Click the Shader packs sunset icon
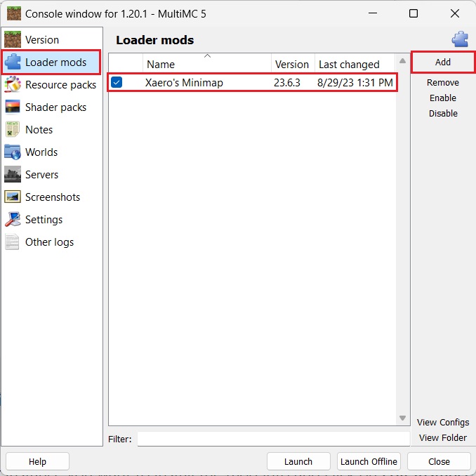 pos(13,107)
